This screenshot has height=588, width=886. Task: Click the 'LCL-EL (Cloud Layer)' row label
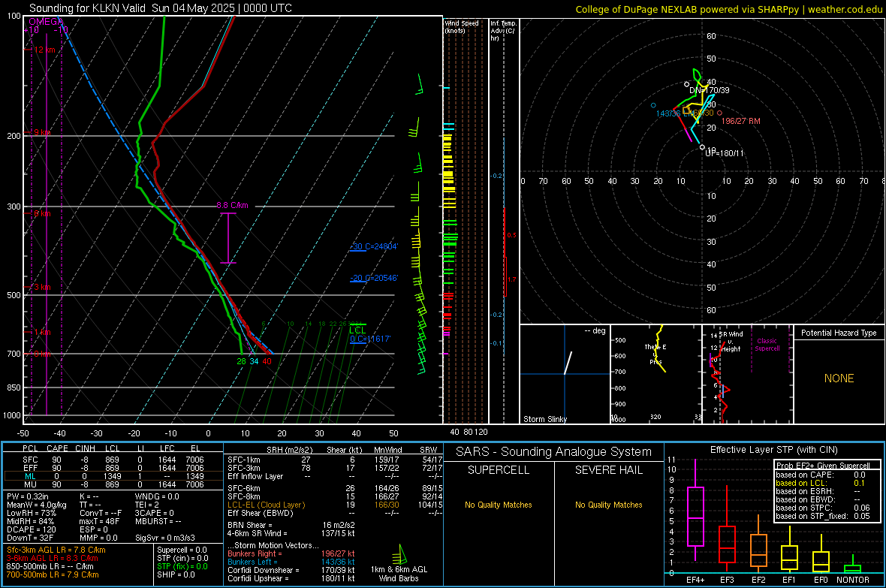[266, 505]
